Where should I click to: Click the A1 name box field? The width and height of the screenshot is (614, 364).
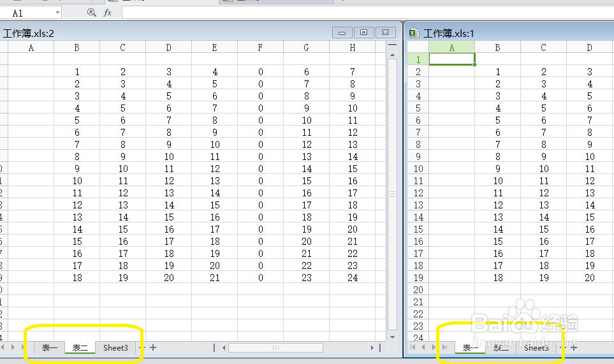tap(27, 13)
